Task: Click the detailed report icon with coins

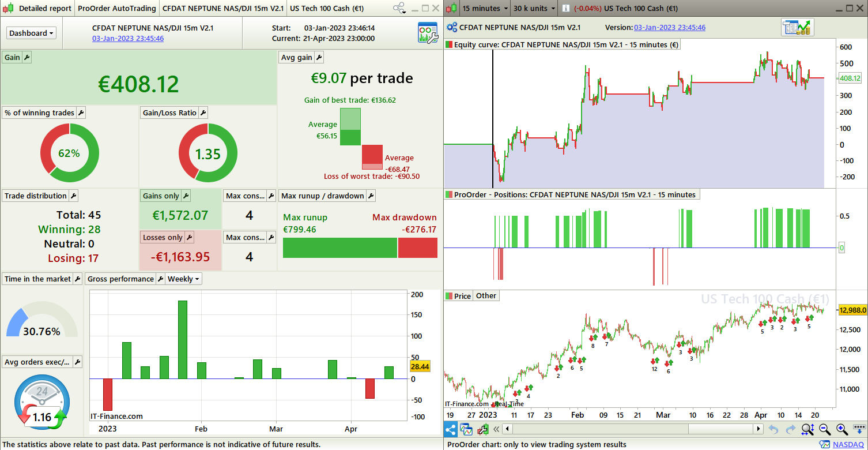Action: pos(797,28)
